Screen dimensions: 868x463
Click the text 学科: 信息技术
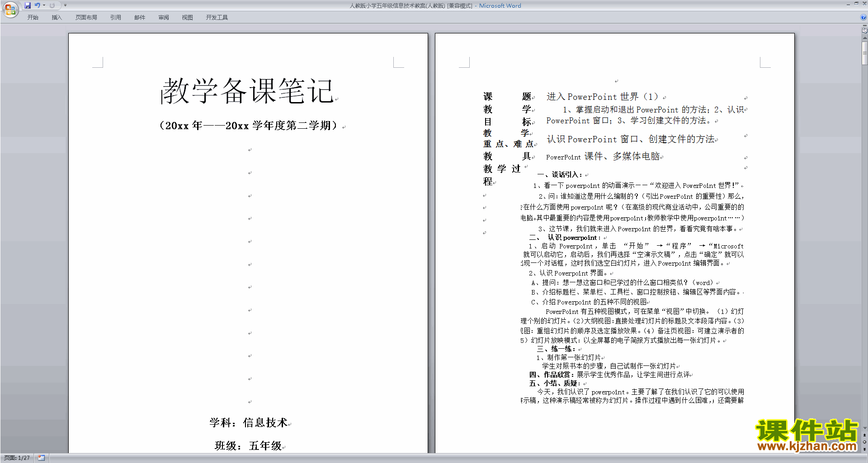248,423
